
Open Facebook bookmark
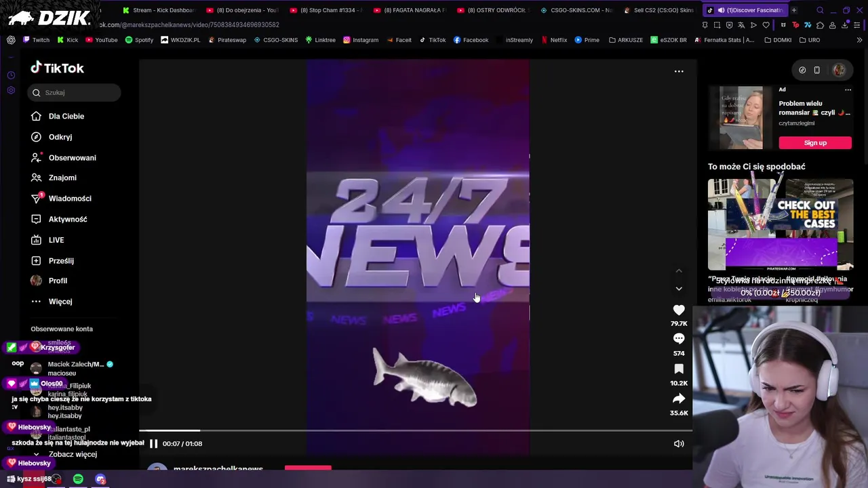click(x=471, y=40)
